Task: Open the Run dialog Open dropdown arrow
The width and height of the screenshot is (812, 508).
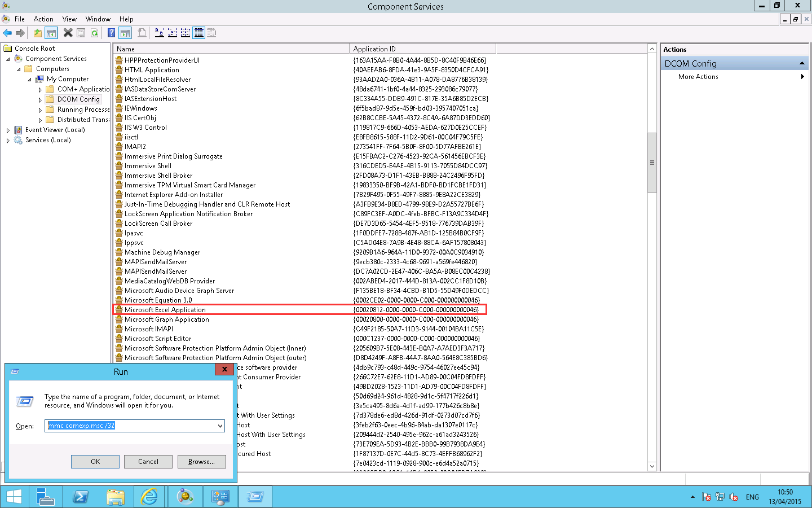Action: pyautogui.click(x=220, y=426)
